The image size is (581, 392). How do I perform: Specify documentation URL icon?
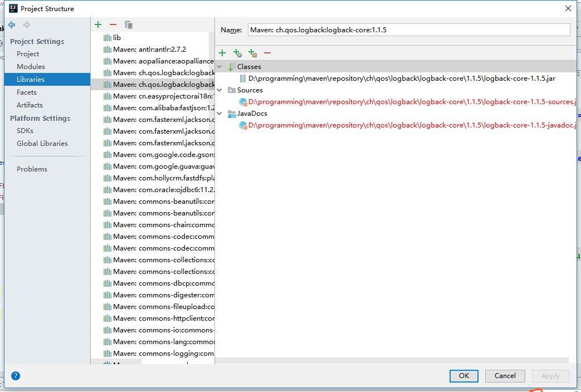pos(237,53)
